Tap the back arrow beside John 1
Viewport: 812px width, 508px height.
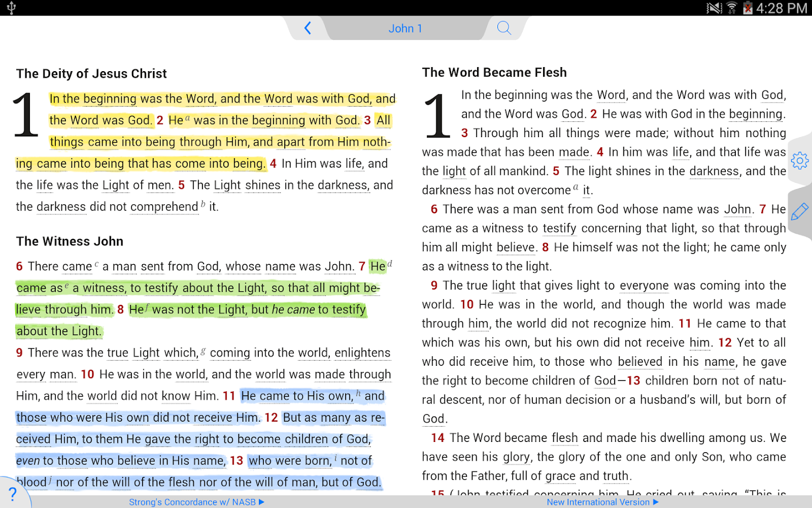307,28
